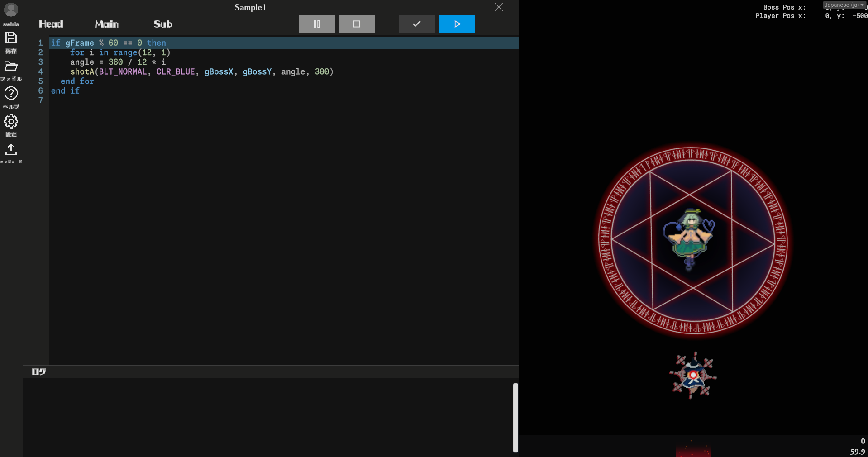Click the 'end for' code line
Screen dimensions: 868x457
77,81
